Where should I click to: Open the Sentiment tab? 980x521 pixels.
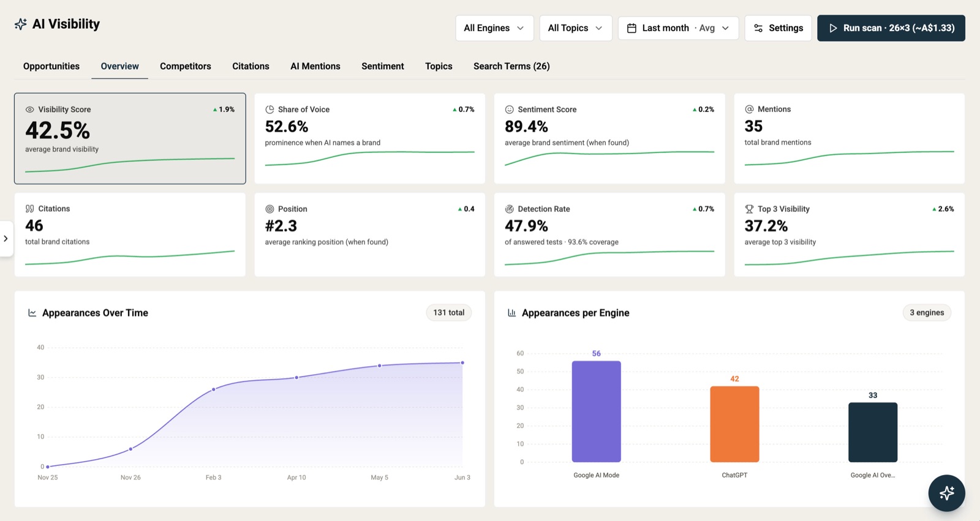[x=383, y=66]
